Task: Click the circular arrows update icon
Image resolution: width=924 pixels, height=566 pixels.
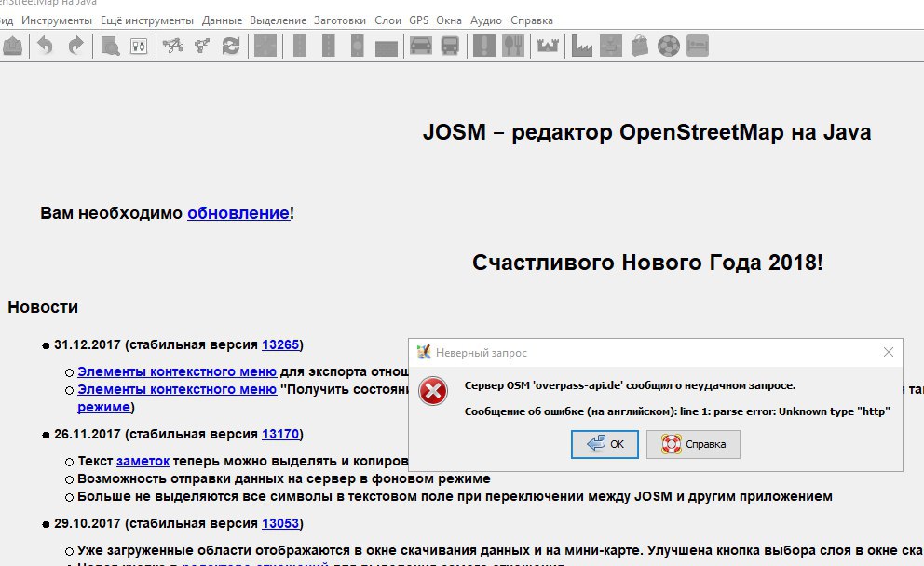Action: [x=231, y=46]
